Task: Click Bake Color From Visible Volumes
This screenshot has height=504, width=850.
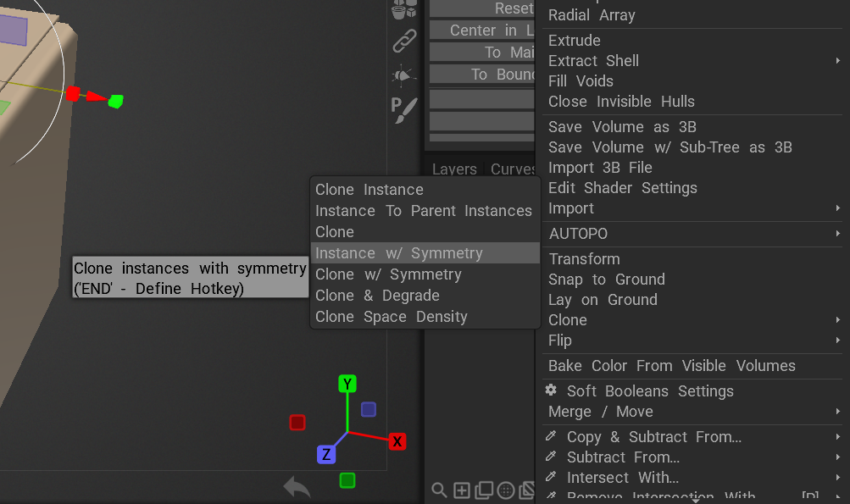Action: (x=672, y=366)
